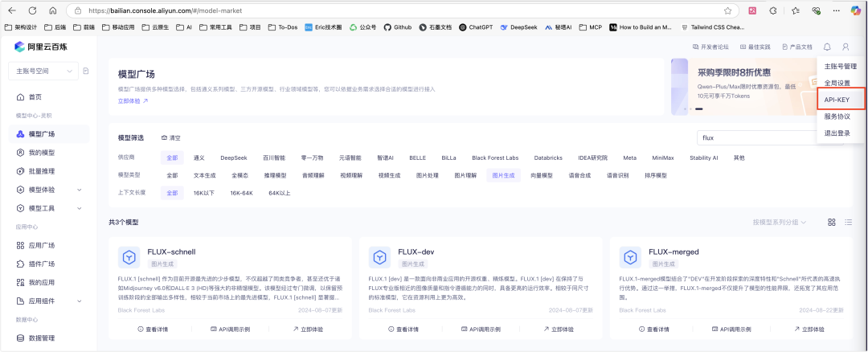Image resolution: width=868 pixels, height=352 pixels.
Task: Select 视频生成 model type filter
Action: (389, 175)
